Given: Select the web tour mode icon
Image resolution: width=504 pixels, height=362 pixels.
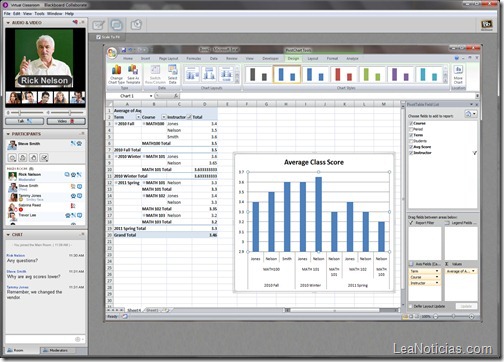Looking at the screenshot, I should tap(136, 25).
